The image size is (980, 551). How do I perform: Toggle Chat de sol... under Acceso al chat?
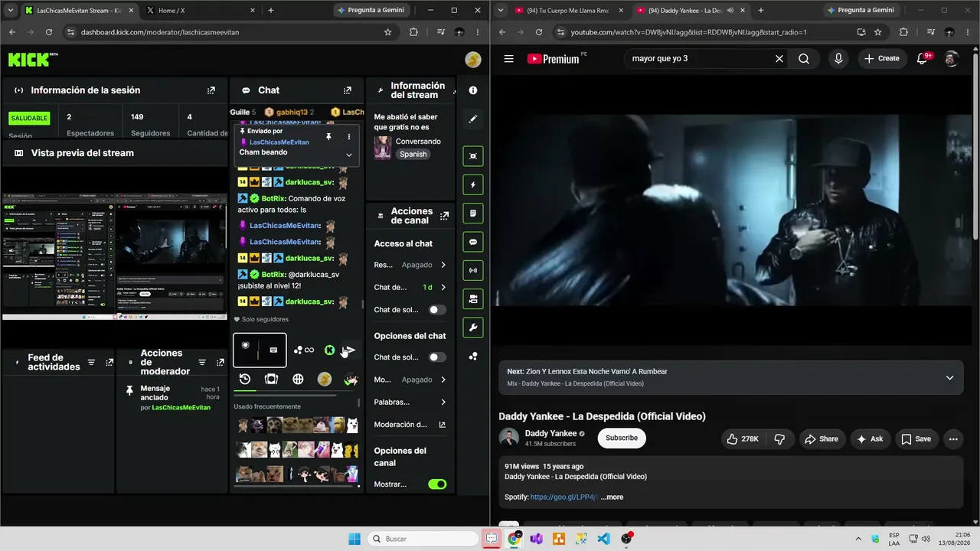tap(437, 310)
